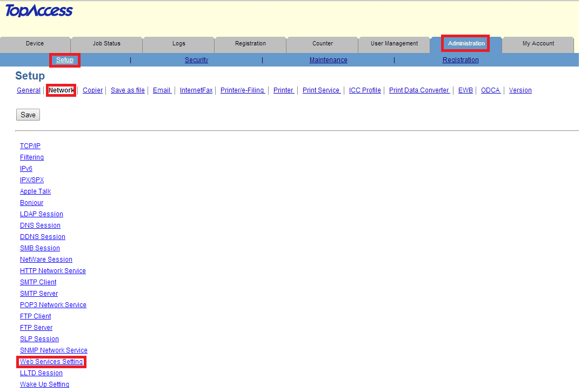
Task: Open the Copier settings tab
Action: [x=92, y=90]
